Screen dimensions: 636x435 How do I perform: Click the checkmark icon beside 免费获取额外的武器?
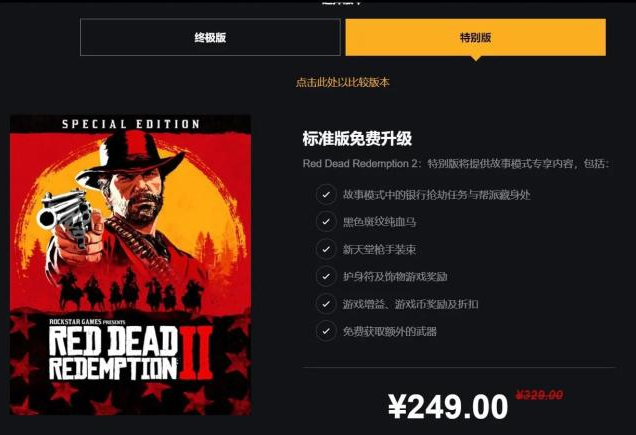pyautogui.click(x=326, y=331)
